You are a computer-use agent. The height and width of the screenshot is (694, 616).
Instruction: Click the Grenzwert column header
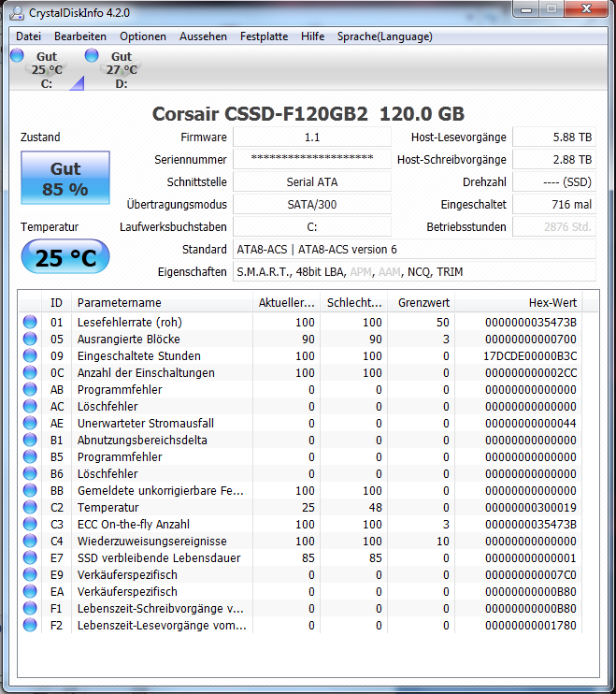pyautogui.click(x=421, y=302)
